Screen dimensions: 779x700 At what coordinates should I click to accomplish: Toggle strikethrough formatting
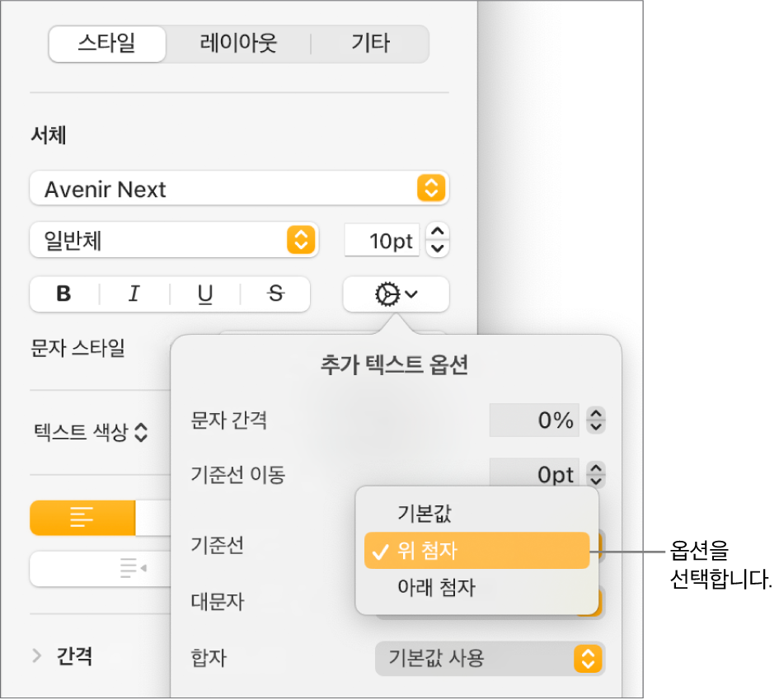(275, 294)
